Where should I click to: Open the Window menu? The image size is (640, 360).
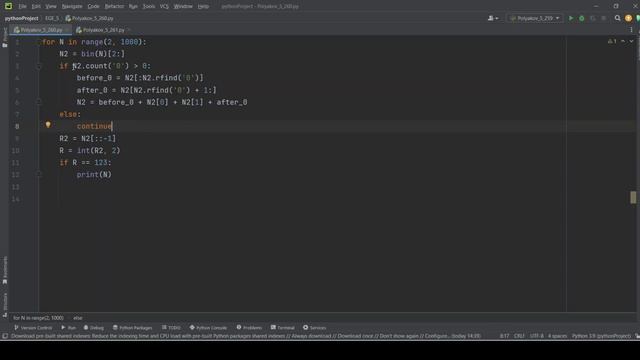tap(183, 6)
